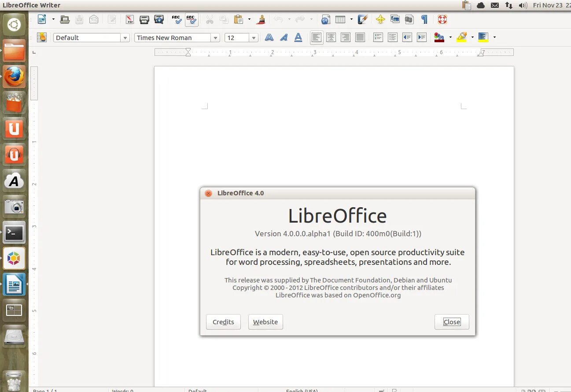Open the Table size dropdown arrow
This screenshot has height=392, width=571.
[x=351, y=19]
